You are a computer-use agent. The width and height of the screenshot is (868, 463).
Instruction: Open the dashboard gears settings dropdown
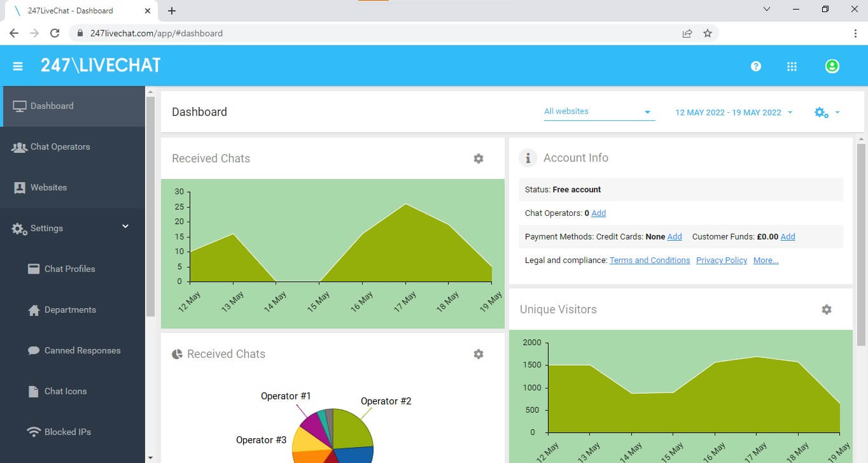pyautogui.click(x=827, y=112)
